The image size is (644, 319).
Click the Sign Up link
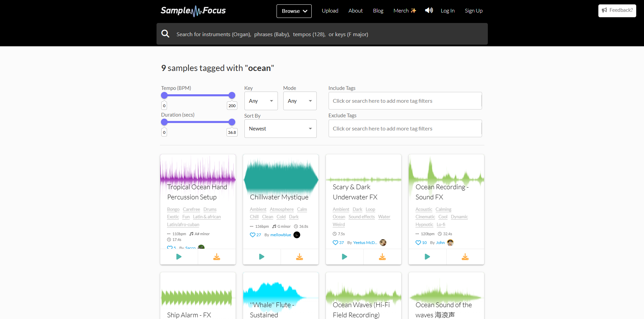coord(474,11)
